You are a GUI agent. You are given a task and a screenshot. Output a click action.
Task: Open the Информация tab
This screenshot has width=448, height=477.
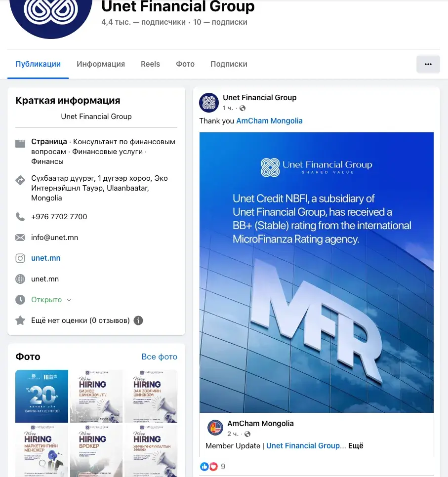(x=101, y=64)
